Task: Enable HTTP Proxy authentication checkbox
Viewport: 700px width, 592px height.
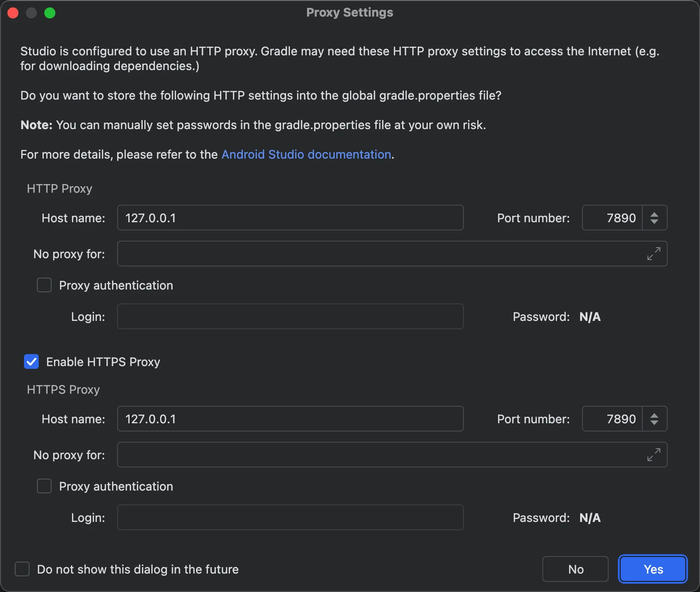Action: coord(44,285)
